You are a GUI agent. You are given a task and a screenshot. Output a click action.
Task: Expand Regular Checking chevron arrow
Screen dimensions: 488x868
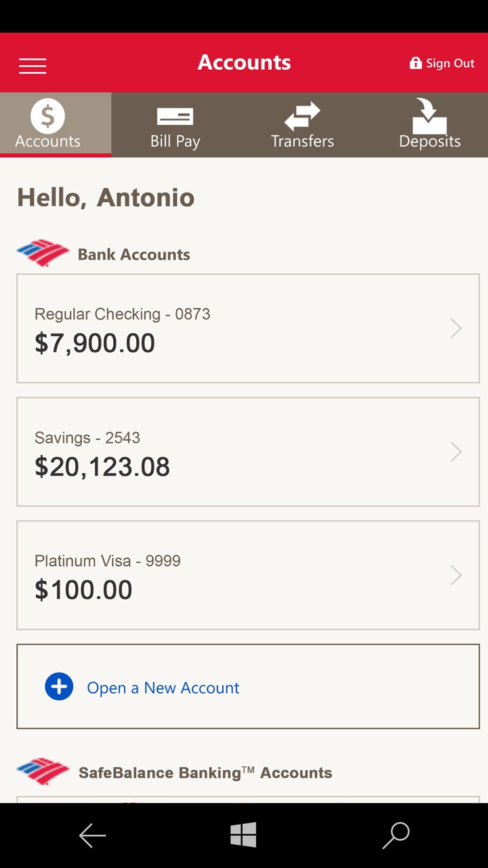pyautogui.click(x=456, y=329)
